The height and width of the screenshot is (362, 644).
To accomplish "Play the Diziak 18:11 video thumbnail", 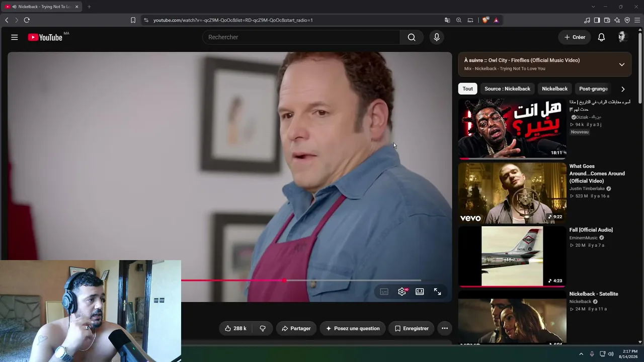I will coord(512,129).
